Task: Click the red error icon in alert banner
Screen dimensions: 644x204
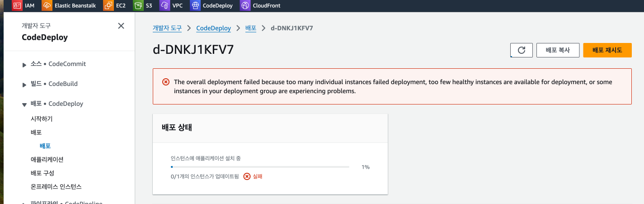Action: (166, 82)
